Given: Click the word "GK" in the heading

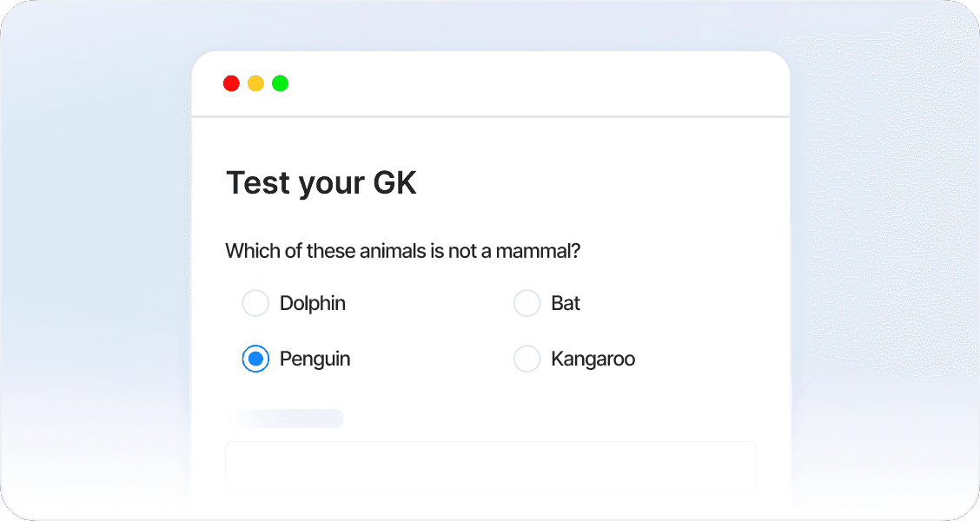Looking at the screenshot, I should coord(394,183).
